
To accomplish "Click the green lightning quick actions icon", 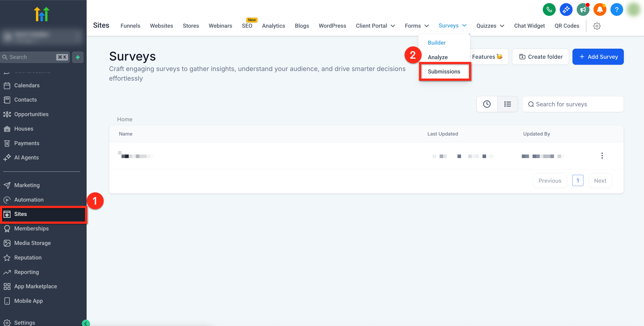I will [78, 57].
